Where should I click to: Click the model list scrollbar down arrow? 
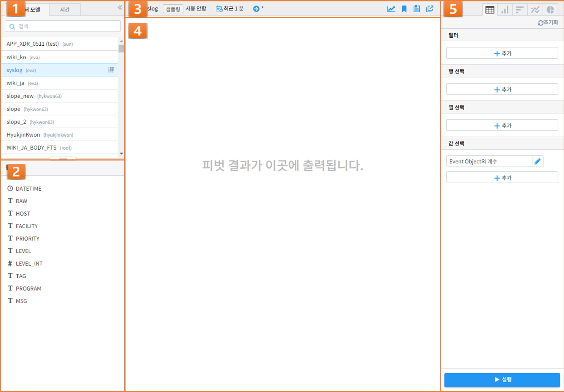pyautogui.click(x=121, y=154)
